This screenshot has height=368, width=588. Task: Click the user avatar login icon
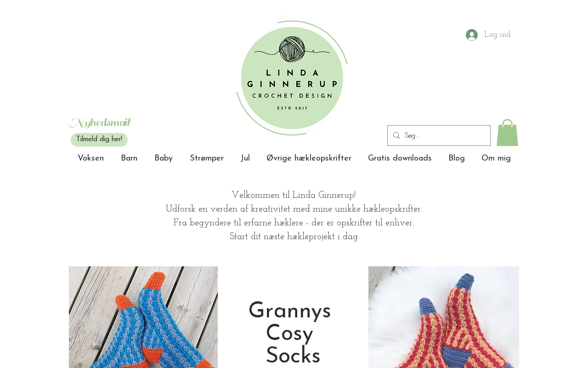pyautogui.click(x=472, y=35)
